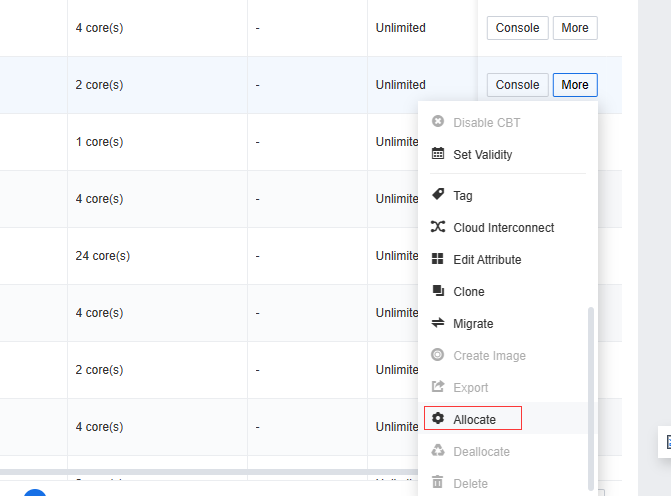Open Console for the 4-core top row
Image resolution: width=671 pixels, height=496 pixels.
(517, 28)
